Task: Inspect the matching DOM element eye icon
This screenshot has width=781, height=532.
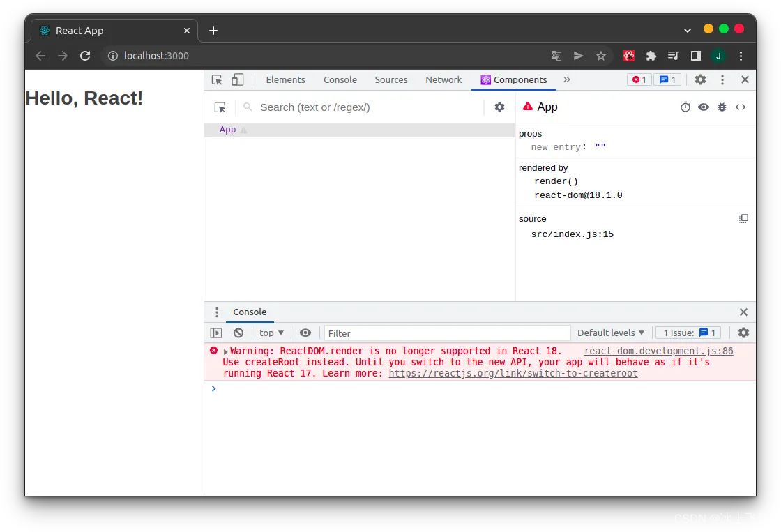Action: tap(704, 107)
